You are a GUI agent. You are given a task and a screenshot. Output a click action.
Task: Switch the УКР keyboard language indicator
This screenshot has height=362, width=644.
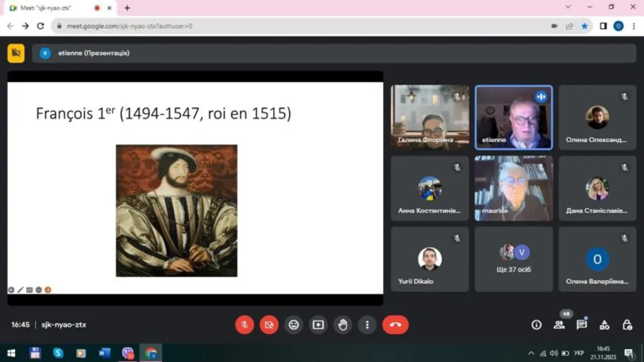click(x=579, y=353)
